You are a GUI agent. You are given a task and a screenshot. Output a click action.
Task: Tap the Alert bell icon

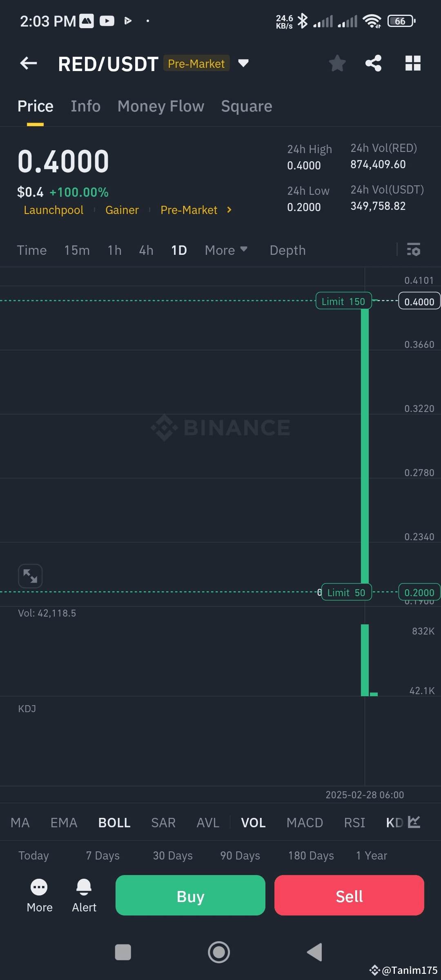[84, 887]
